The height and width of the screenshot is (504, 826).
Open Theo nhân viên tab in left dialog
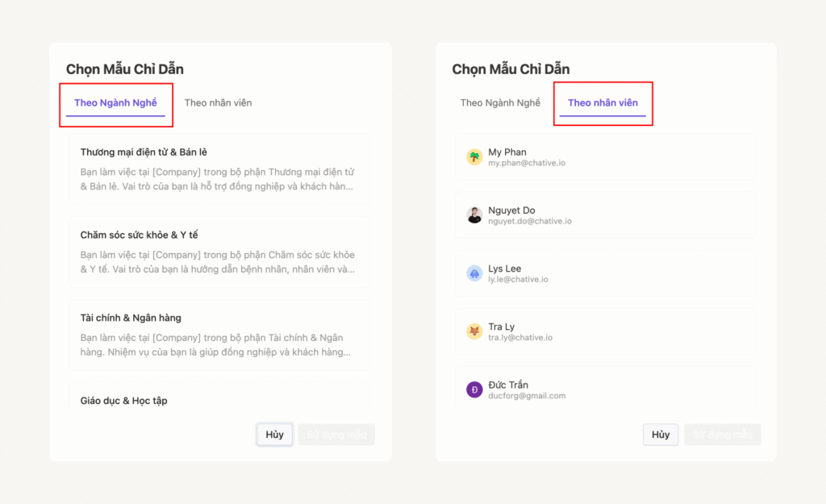tap(218, 103)
